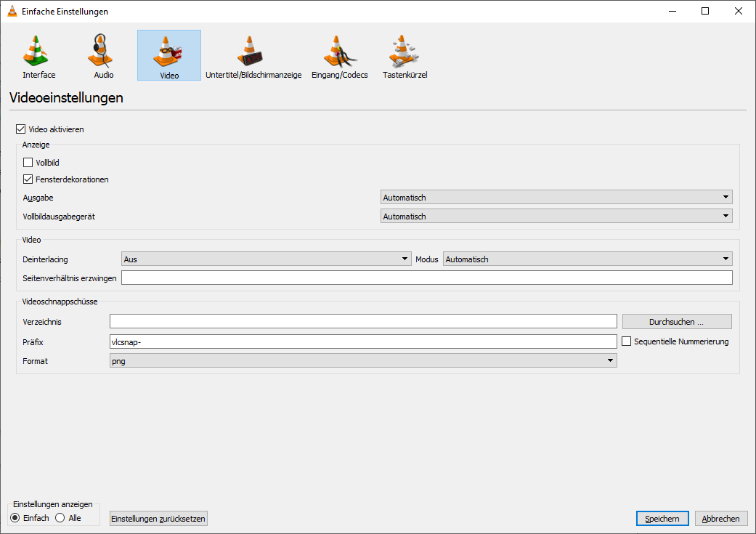This screenshot has height=534, width=756.
Task: Select the Video settings category icon
Action: click(168, 55)
